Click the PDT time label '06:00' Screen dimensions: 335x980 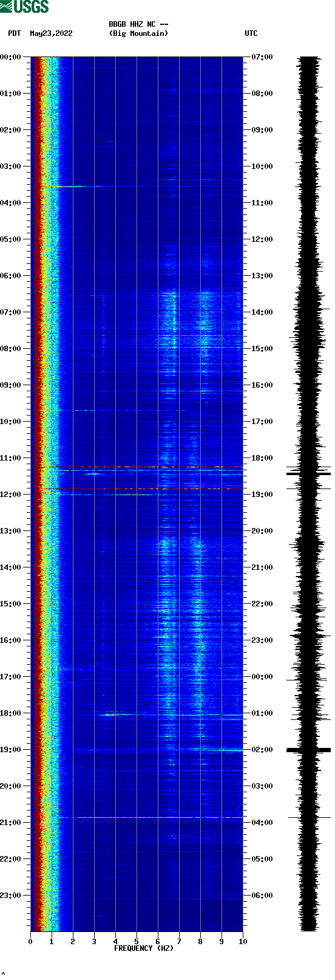[10, 276]
